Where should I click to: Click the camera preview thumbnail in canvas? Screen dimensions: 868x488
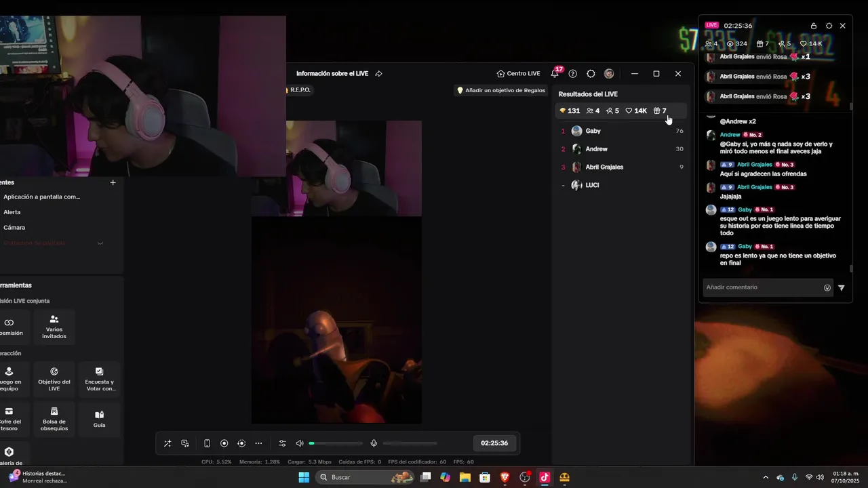tap(336, 169)
